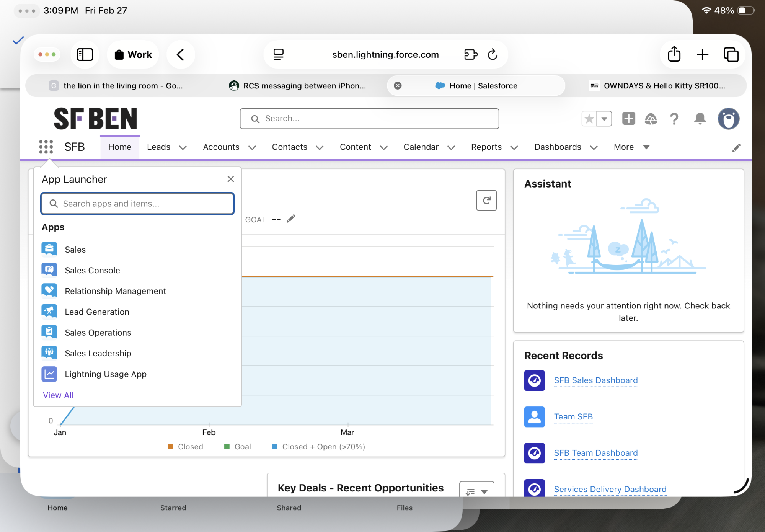Open the Reports navigation tab

486,147
